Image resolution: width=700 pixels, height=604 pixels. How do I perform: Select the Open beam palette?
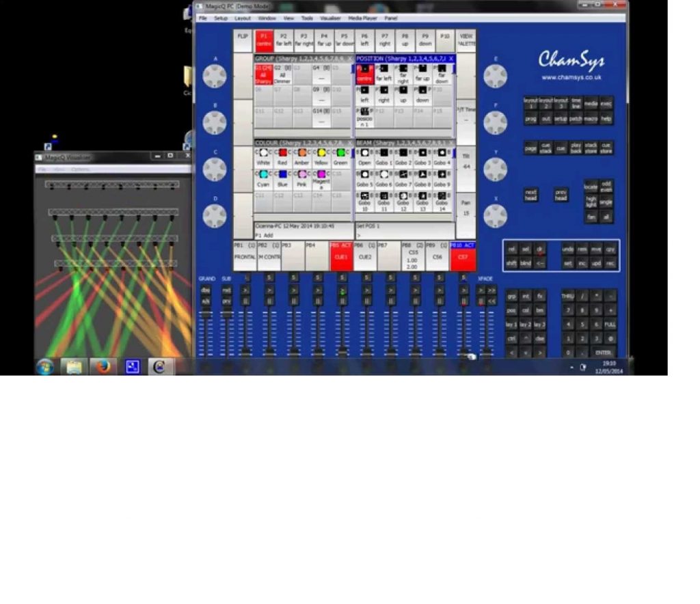tap(364, 157)
